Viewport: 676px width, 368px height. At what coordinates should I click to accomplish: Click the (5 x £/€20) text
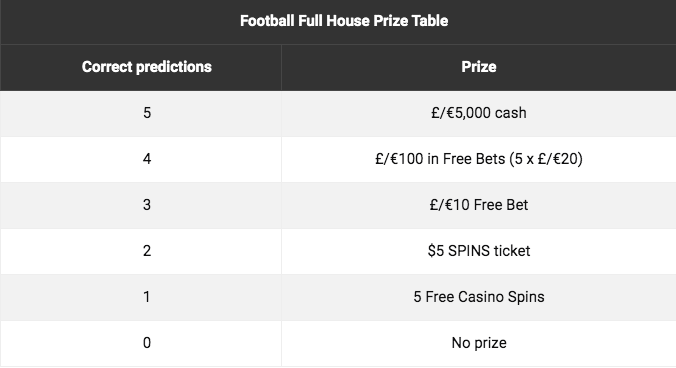pyautogui.click(x=546, y=159)
